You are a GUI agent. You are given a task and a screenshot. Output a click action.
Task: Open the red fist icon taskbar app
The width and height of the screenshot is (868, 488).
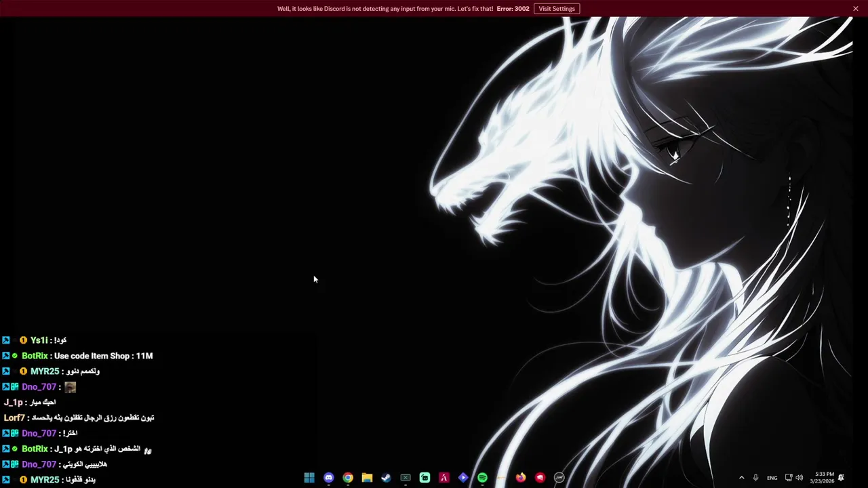point(540,478)
